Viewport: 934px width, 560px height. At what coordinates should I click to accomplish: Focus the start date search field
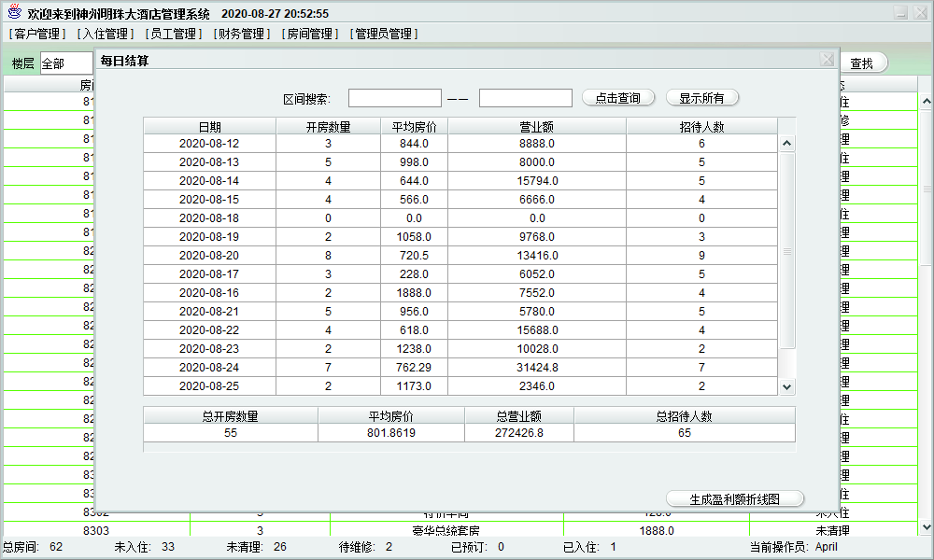click(395, 98)
